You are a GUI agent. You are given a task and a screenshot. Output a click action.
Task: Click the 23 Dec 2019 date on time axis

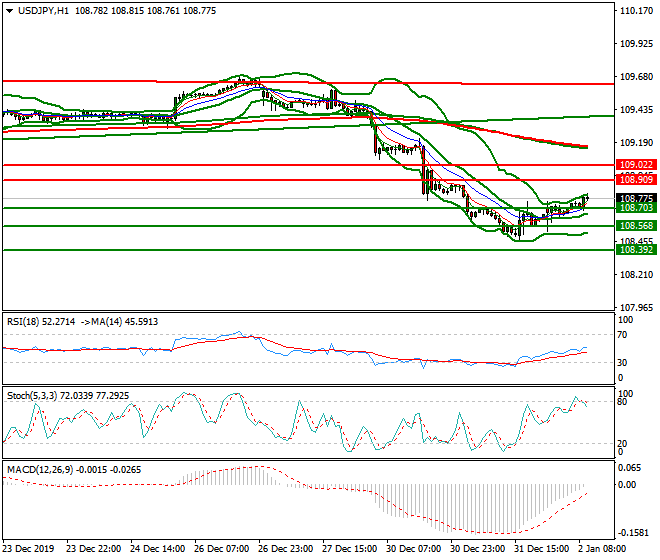coord(28,550)
